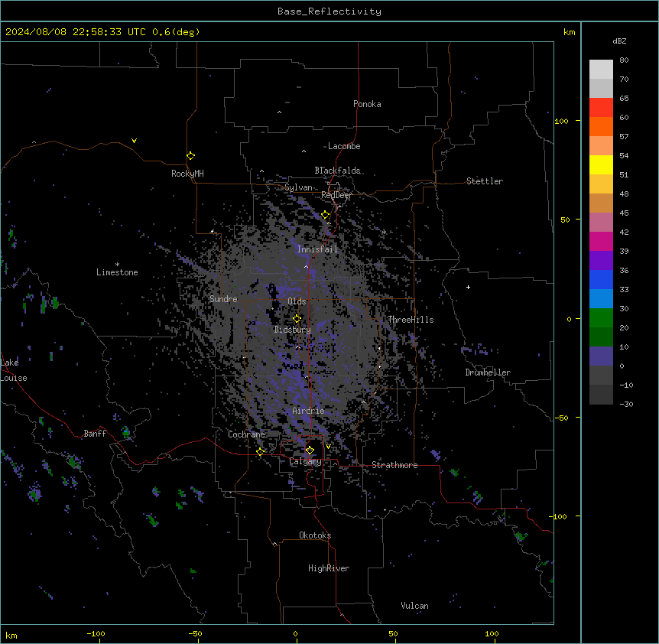This screenshot has height=644, width=659.
Task: Click the -100 tick on bottom axis
Action: tap(96, 633)
